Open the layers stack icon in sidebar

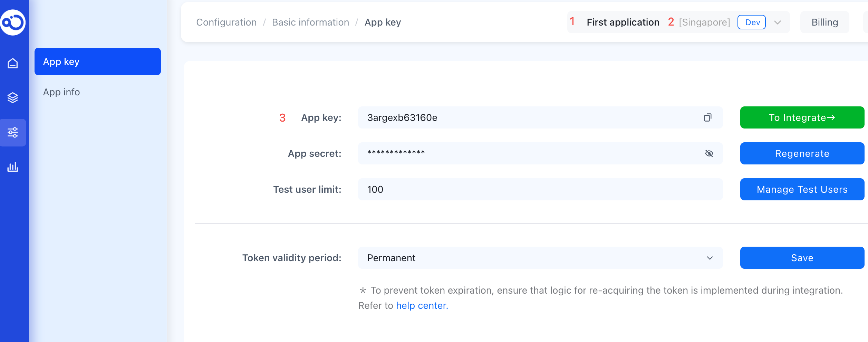pos(13,98)
